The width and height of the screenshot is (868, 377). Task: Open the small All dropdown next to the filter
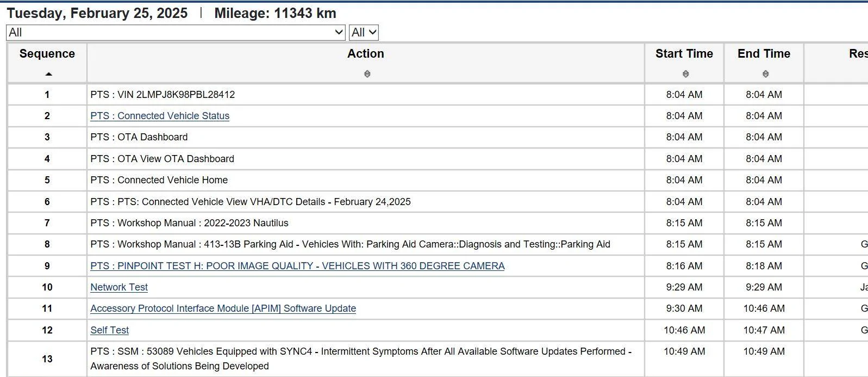tap(363, 32)
